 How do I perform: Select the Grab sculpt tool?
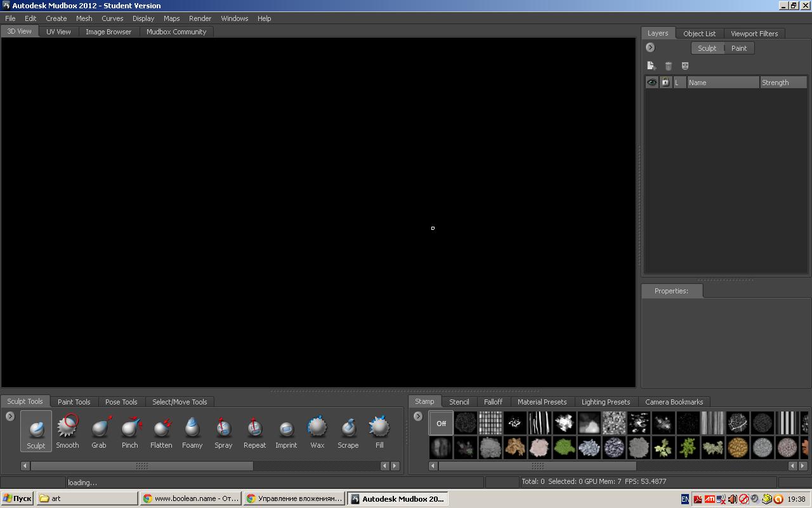click(99, 431)
